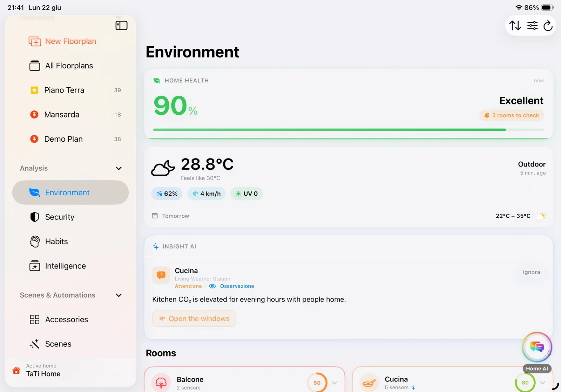Tap the Cucina frying pan room icon
Image resolution: width=561 pixels, height=392 pixels.
point(369,383)
